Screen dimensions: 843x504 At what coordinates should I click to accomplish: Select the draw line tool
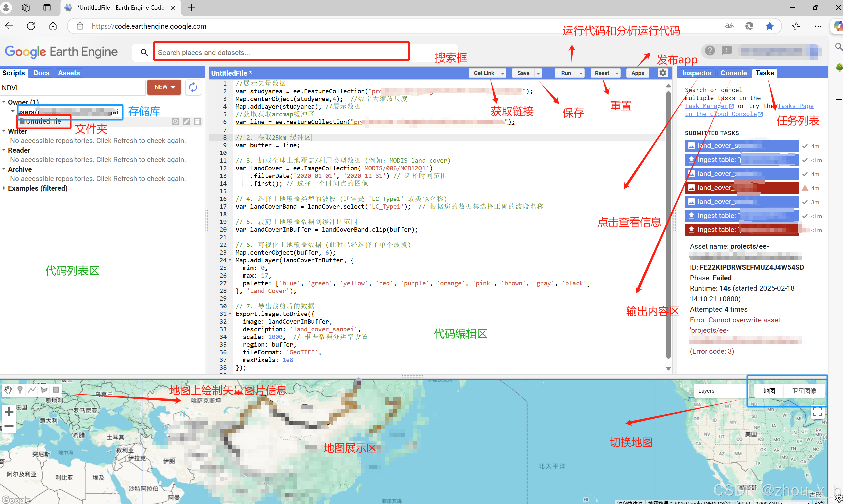coord(32,390)
